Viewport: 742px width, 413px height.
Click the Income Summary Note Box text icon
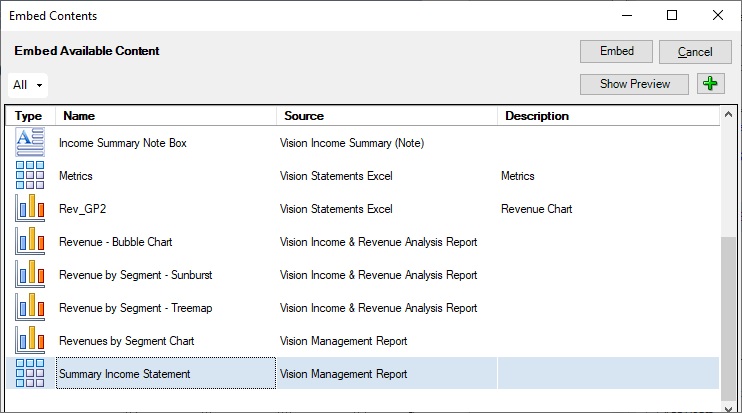click(x=30, y=143)
